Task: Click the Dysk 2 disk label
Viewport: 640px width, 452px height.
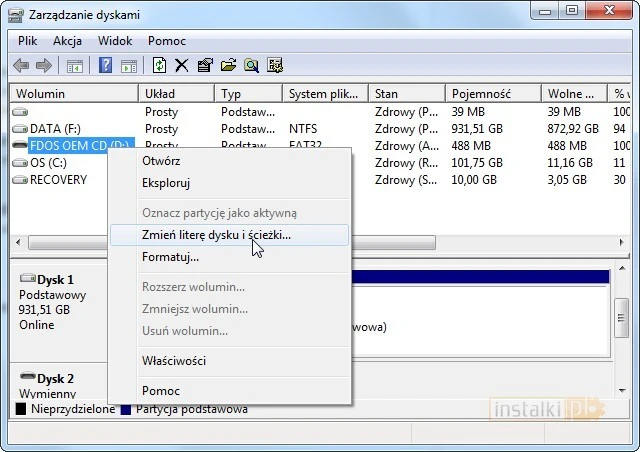Action: [56, 379]
